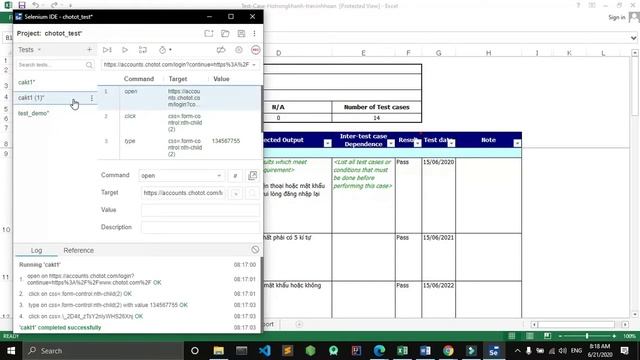
Task: Clear the Selenium IDE log
Action: [255, 249]
